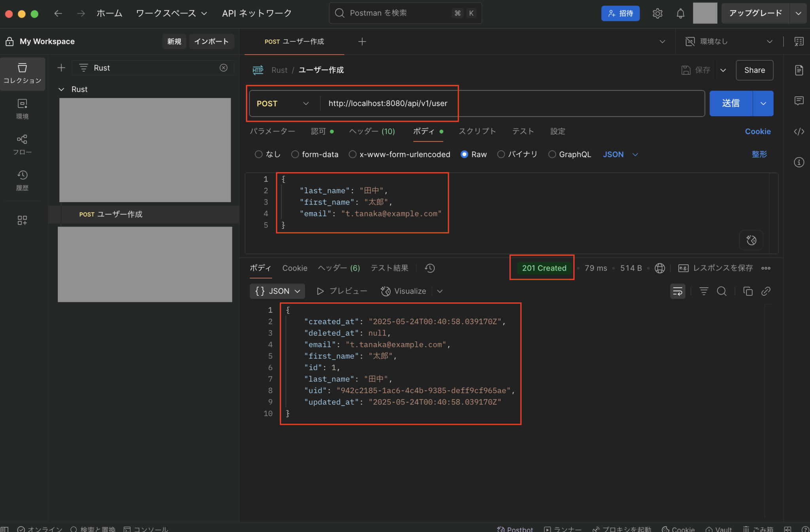Click the request URL input field

coord(512,103)
